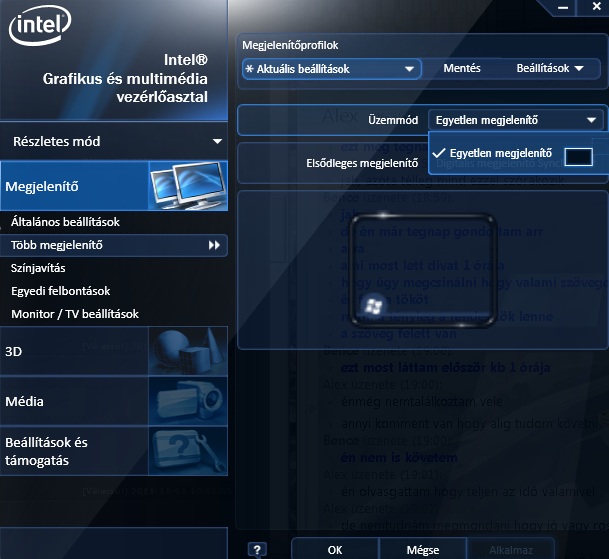Open the Média section
Image resolution: width=609 pixels, height=559 pixels.
pos(113,401)
